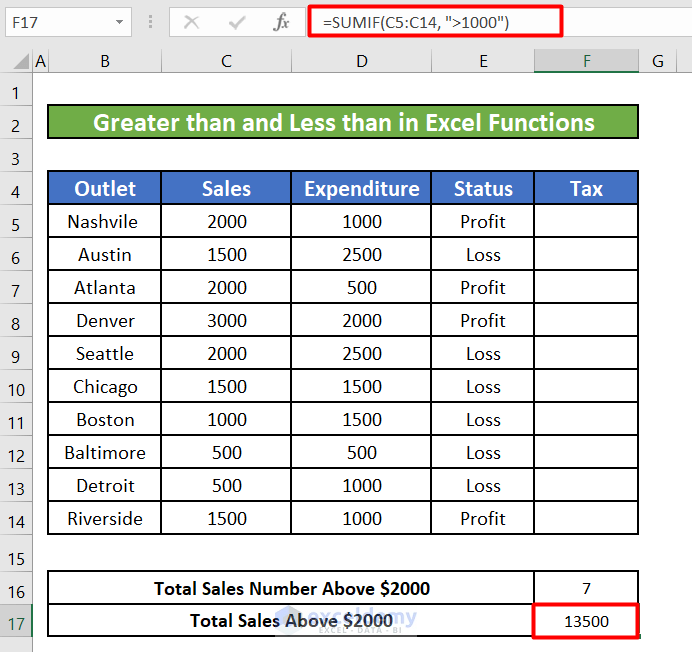Click the Select All corner triangle
Image resolution: width=692 pixels, height=652 pixels.
point(21,61)
